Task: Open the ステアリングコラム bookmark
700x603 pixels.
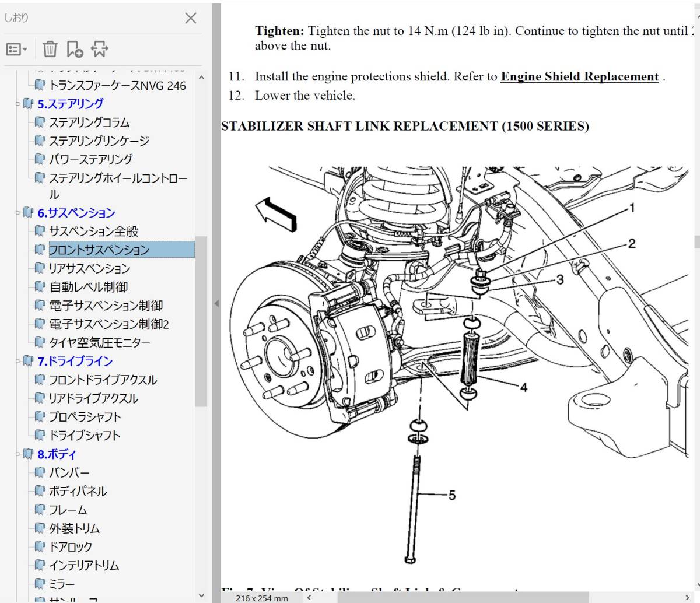Action: 89,122
